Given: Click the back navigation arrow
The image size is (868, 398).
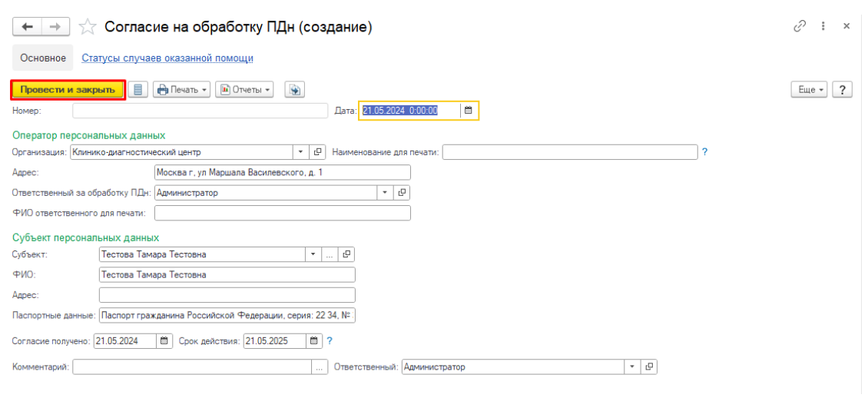Looking at the screenshot, I should [x=28, y=27].
